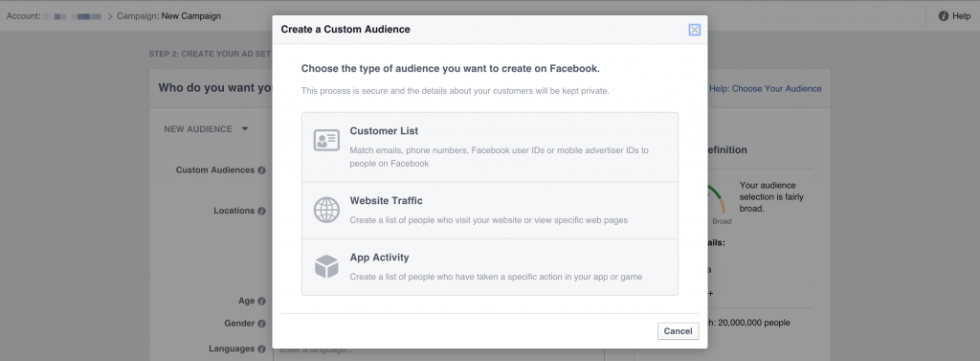This screenshot has width=980, height=361.
Task: Click the Customer List description text
Action: tap(500, 157)
